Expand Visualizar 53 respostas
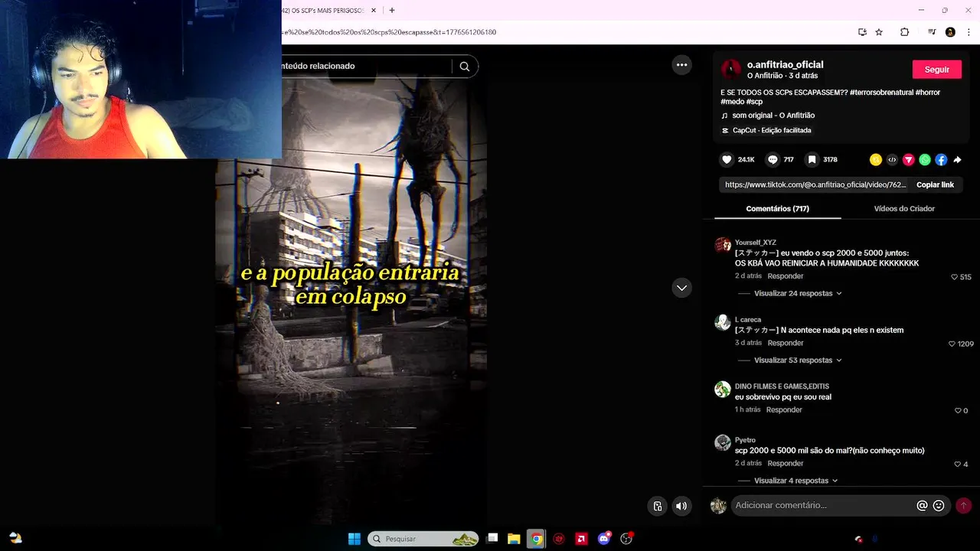The image size is (980, 551). 798,360
